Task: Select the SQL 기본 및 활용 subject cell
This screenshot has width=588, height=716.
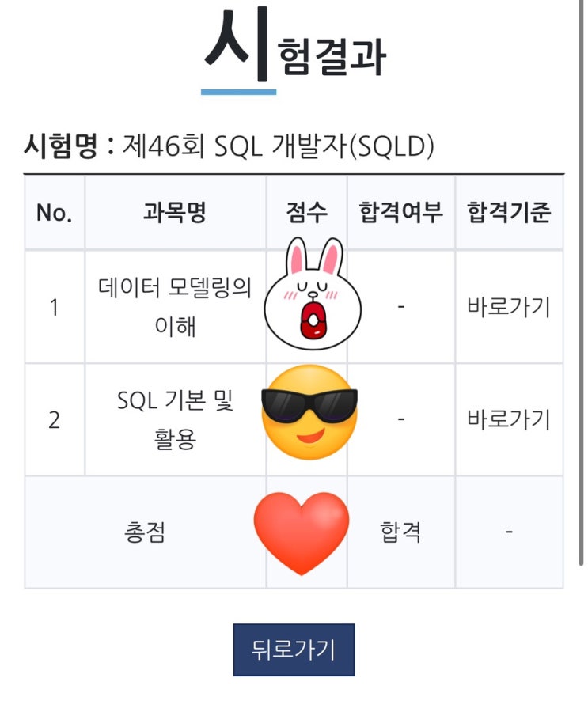Action: [x=175, y=419]
